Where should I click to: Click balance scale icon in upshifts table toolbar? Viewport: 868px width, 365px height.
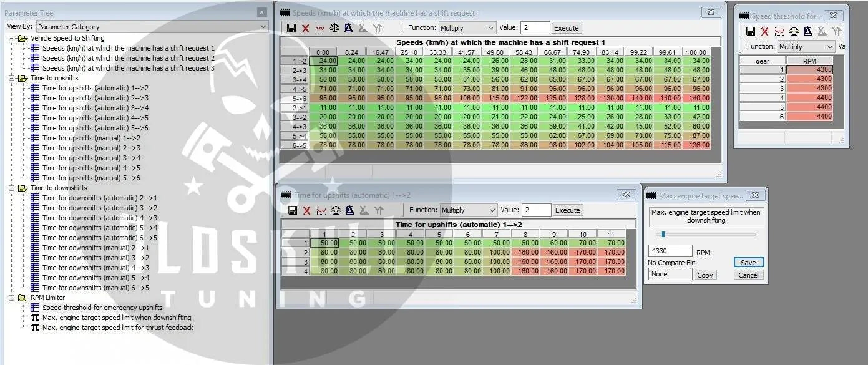[336, 210]
